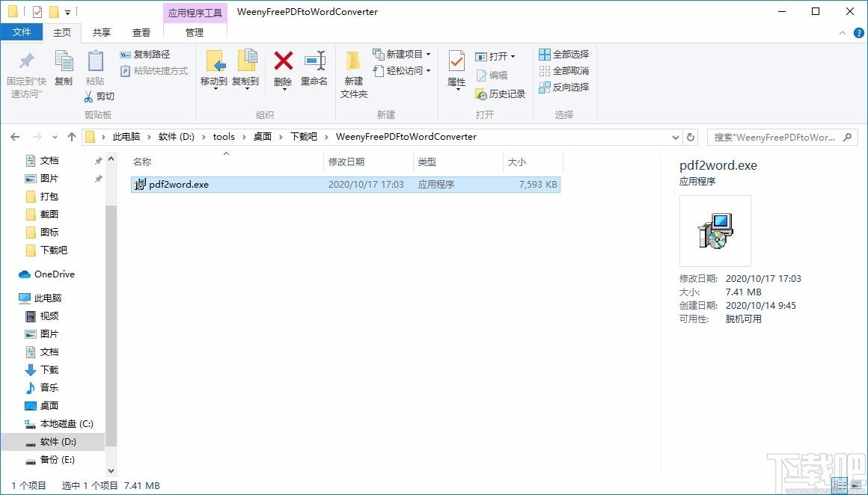The image size is (868, 495).
Task: Click the Back navigation arrow
Action: click(15, 137)
